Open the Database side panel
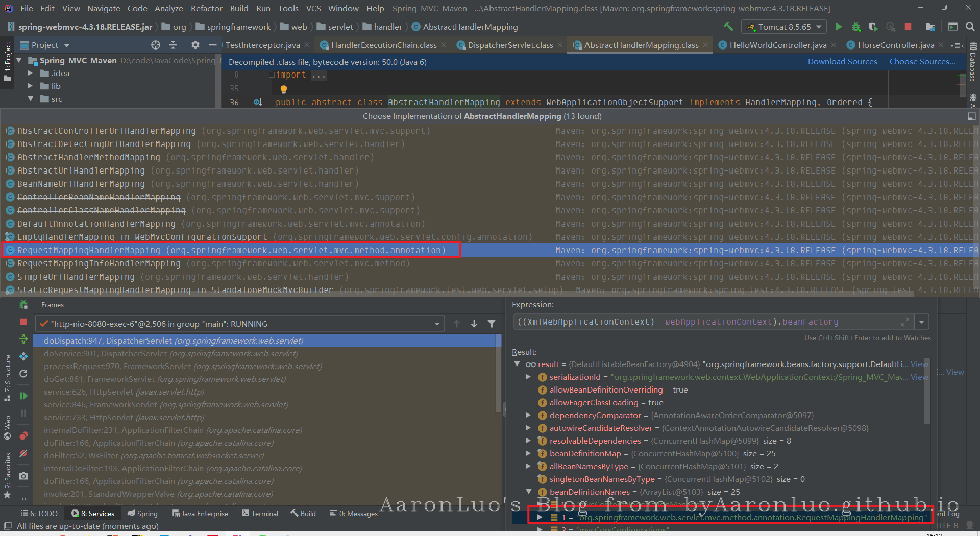The width and height of the screenshot is (980, 536). tap(973, 62)
